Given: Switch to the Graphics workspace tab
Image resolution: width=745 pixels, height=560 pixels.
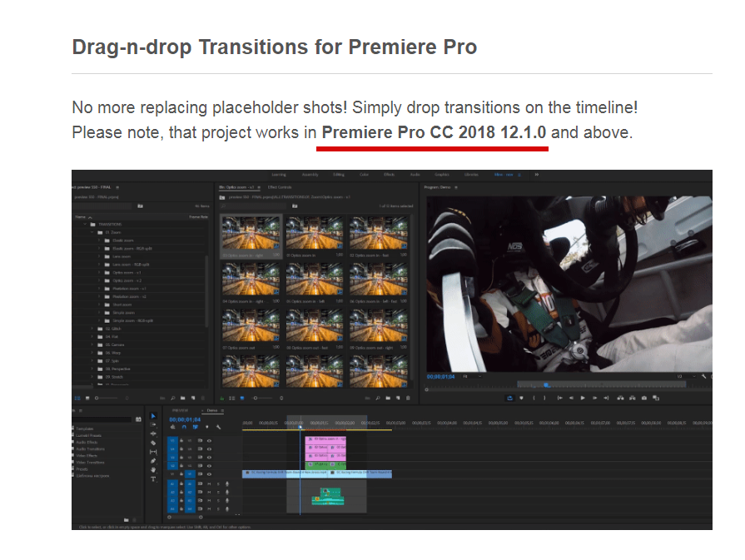Looking at the screenshot, I should pos(442,175).
